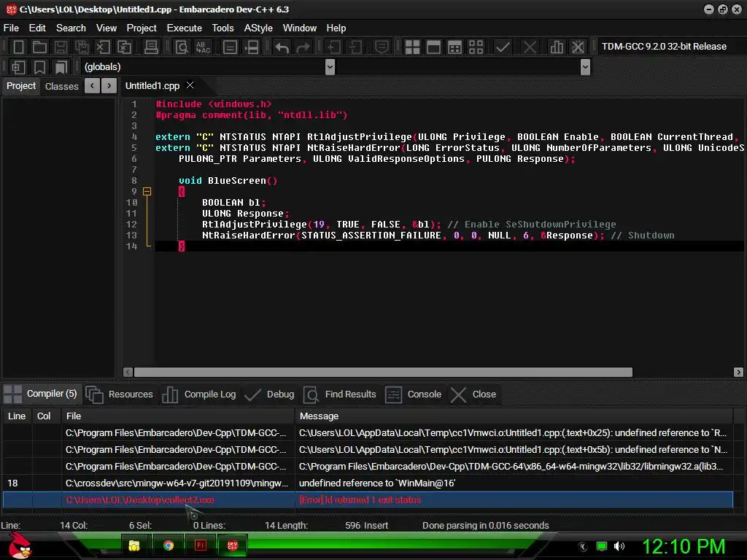The width and height of the screenshot is (747, 560).
Task: Open the Edit menu
Action: click(37, 28)
